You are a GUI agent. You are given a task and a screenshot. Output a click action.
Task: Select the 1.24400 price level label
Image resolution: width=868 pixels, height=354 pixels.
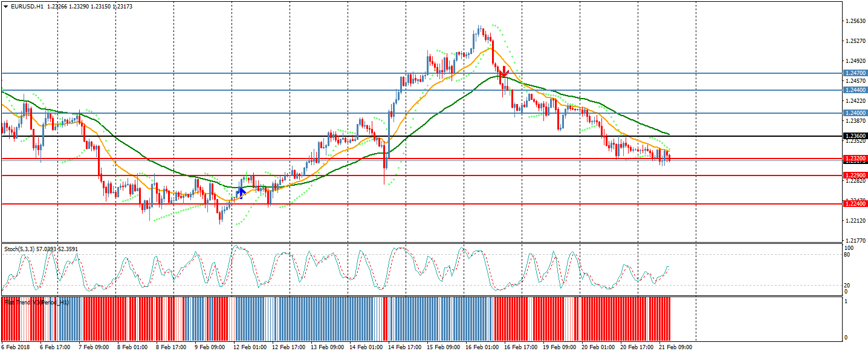pos(855,90)
